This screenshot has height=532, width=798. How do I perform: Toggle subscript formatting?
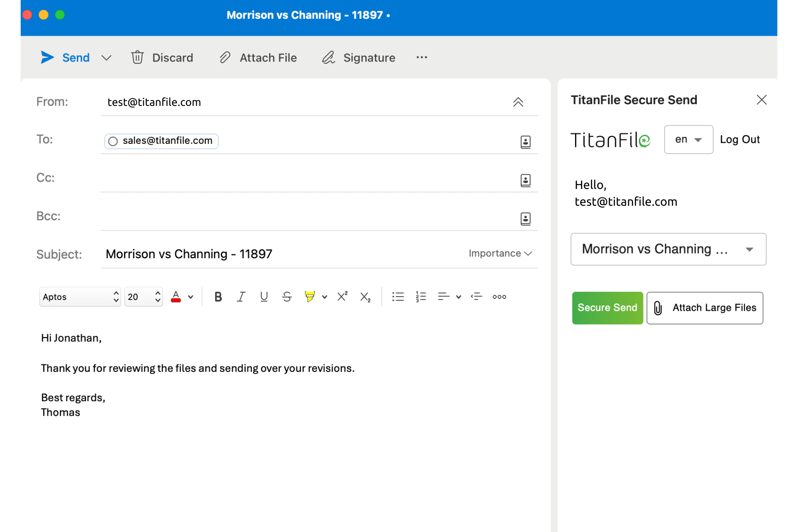coord(365,297)
